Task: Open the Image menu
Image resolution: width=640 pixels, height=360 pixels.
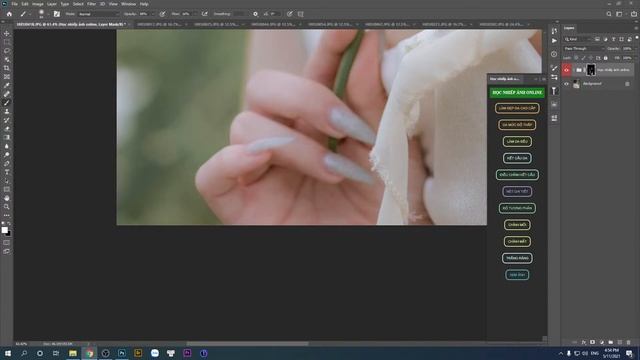Action: 38,4
